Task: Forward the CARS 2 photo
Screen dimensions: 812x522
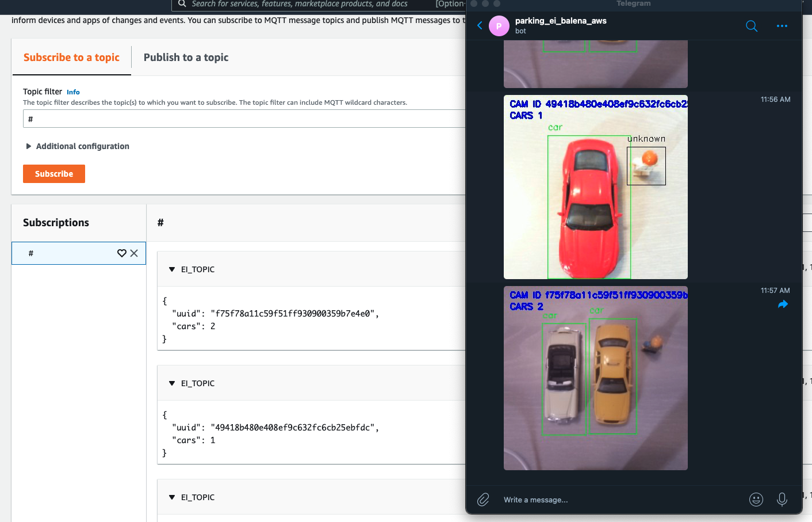Action: [x=783, y=304]
